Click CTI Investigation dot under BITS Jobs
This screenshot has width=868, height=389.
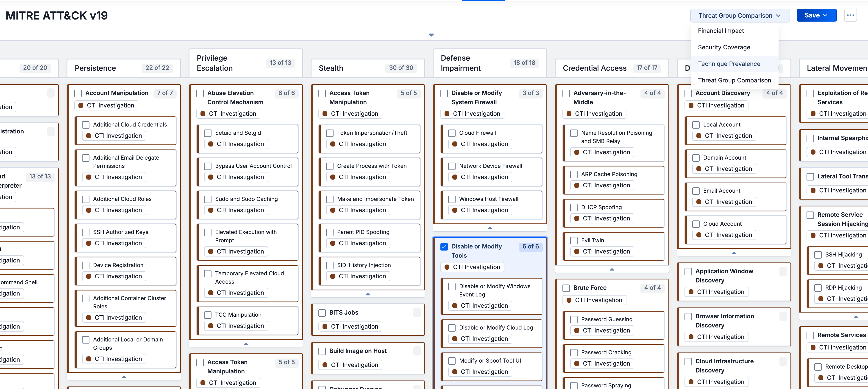(325, 327)
